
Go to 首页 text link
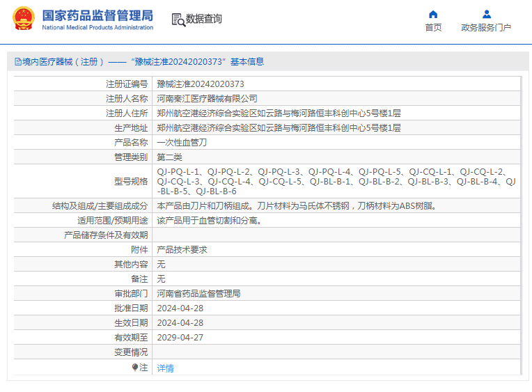(x=433, y=27)
